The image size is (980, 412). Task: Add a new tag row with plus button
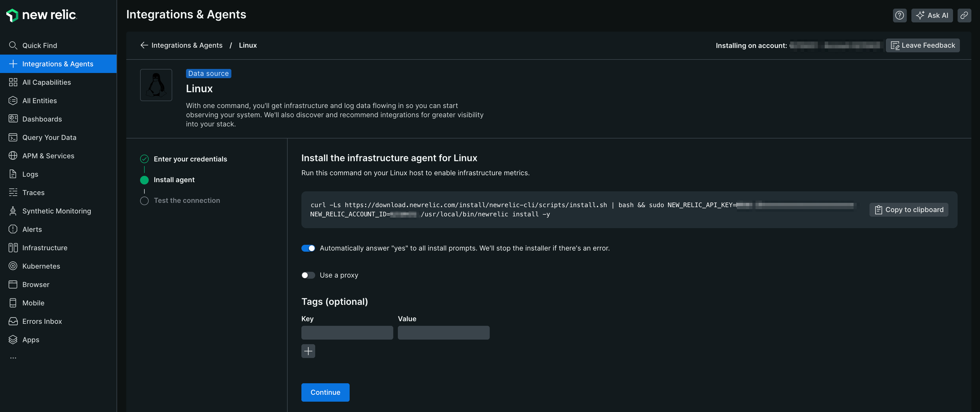click(x=308, y=351)
